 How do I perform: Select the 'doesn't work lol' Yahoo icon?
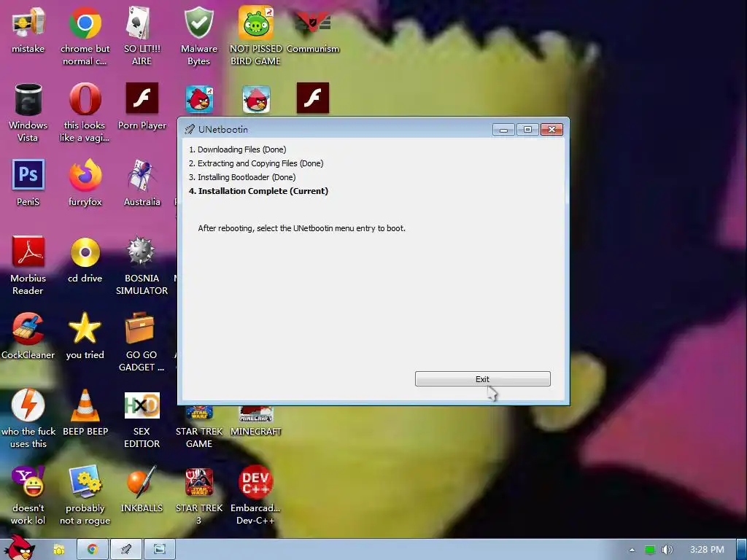[x=28, y=496]
